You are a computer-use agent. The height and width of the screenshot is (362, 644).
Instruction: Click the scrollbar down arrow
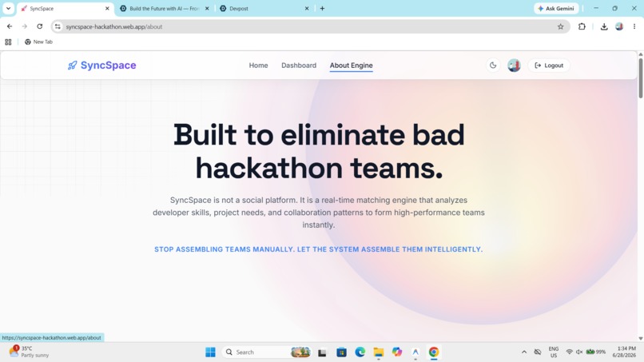[640, 339]
